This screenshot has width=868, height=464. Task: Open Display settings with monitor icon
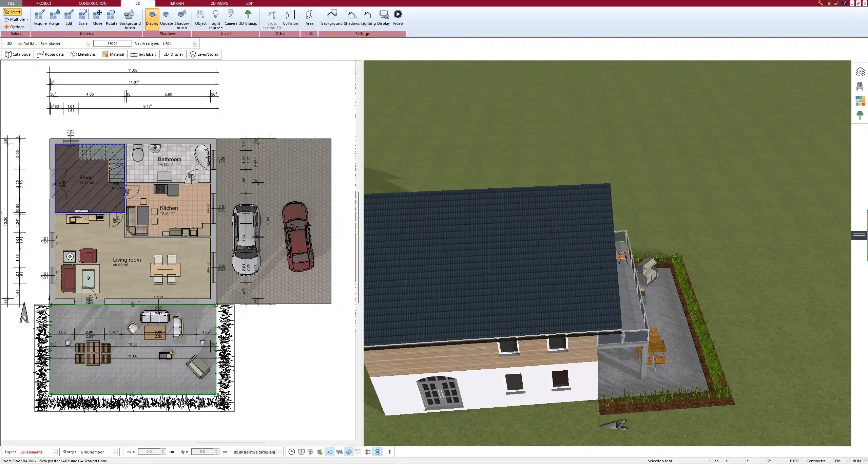point(384,18)
